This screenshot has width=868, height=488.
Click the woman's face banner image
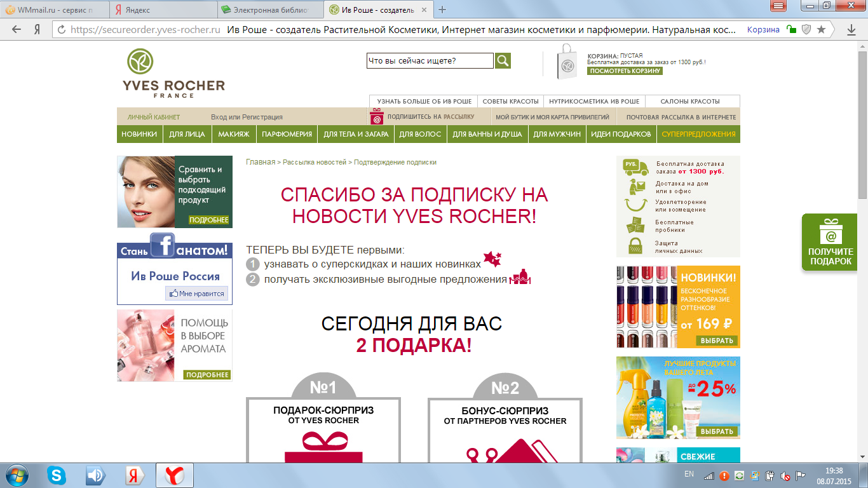pos(146,192)
